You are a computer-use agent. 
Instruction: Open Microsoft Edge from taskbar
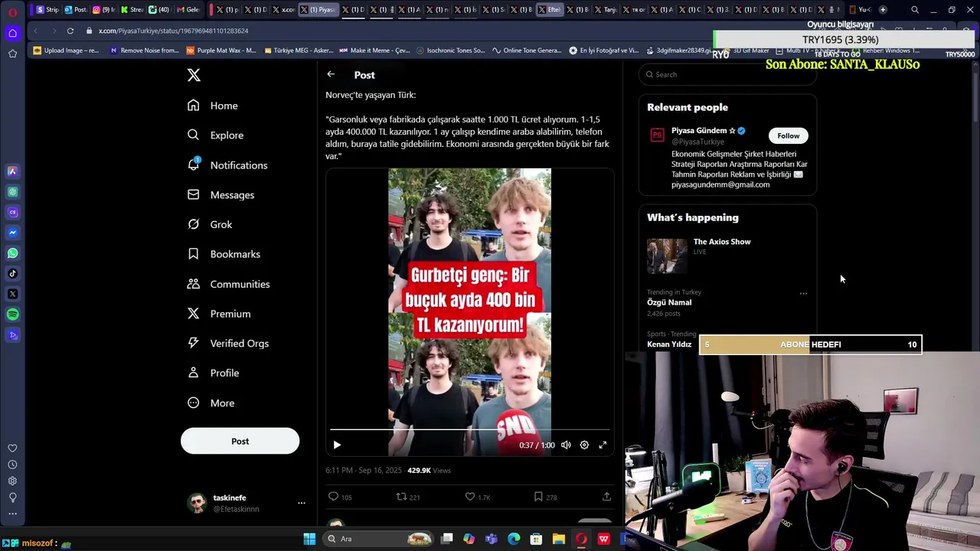click(514, 539)
